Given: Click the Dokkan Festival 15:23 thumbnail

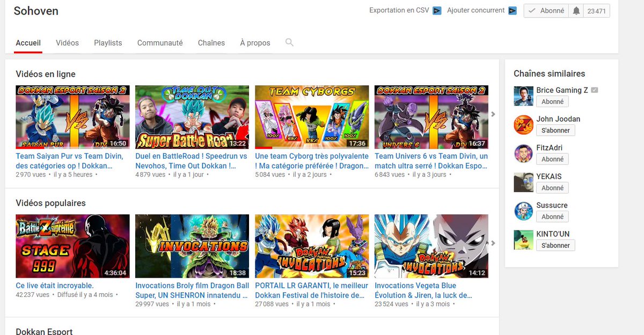Looking at the screenshot, I should click(x=312, y=246).
